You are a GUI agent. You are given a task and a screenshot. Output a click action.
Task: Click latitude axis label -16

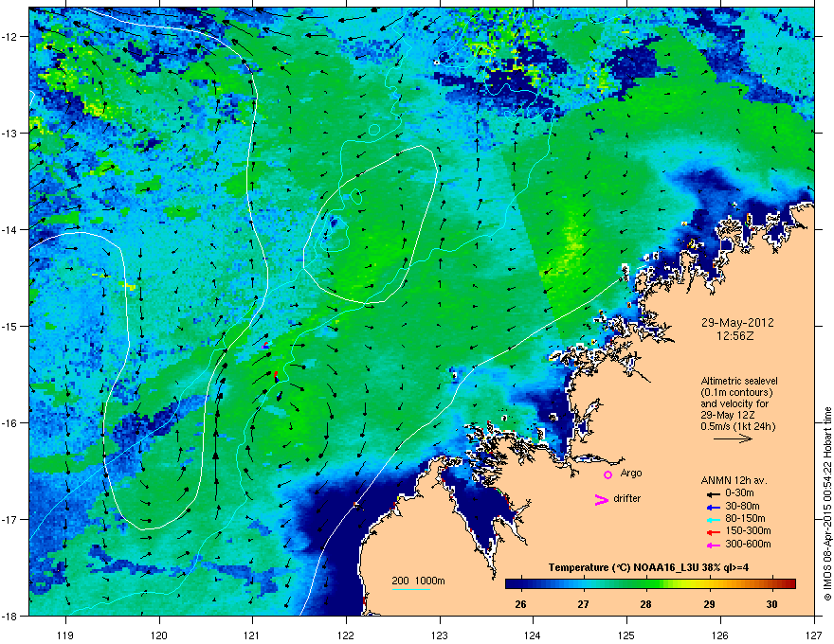pos(10,423)
